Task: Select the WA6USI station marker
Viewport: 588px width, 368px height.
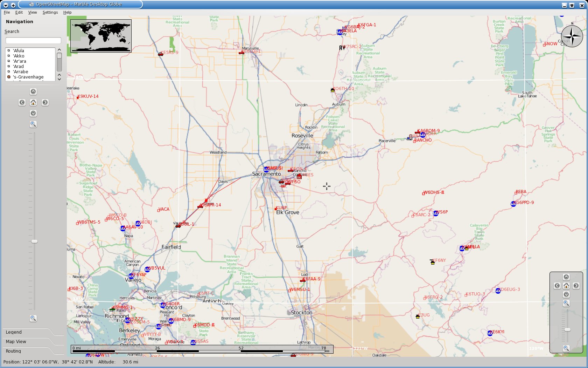Action: pos(266,170)
